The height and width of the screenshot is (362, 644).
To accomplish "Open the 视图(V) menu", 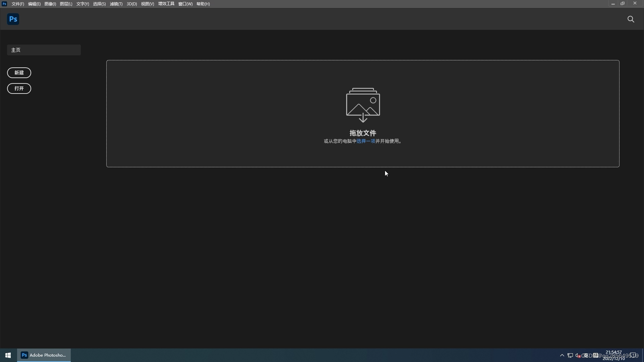I will pyautogui.click(x=148, y=4).
